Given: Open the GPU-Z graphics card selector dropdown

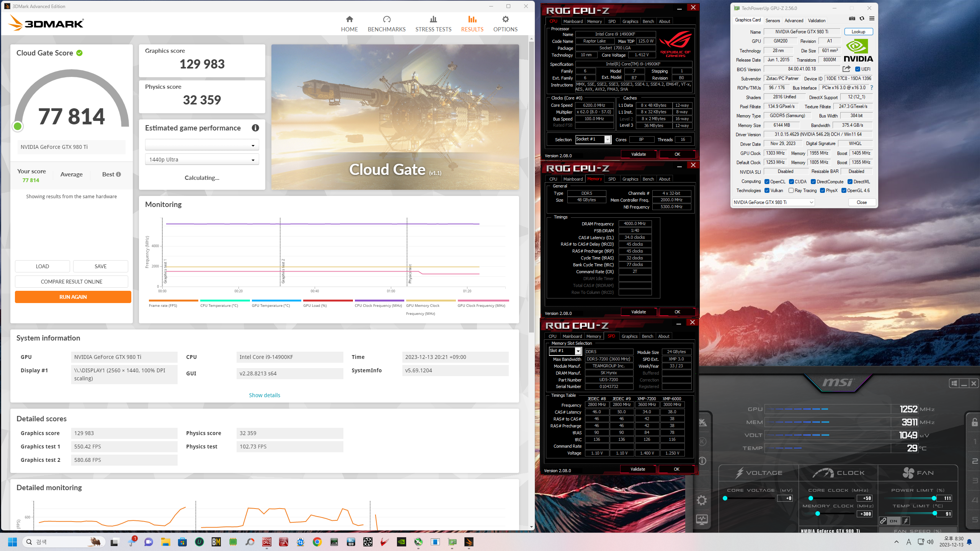Looking at the screenshot, I should click(773, 202).
